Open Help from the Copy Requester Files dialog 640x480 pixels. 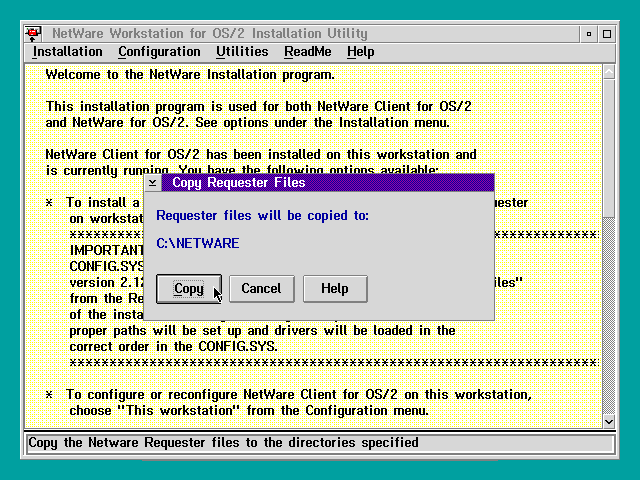pos(335,289)
